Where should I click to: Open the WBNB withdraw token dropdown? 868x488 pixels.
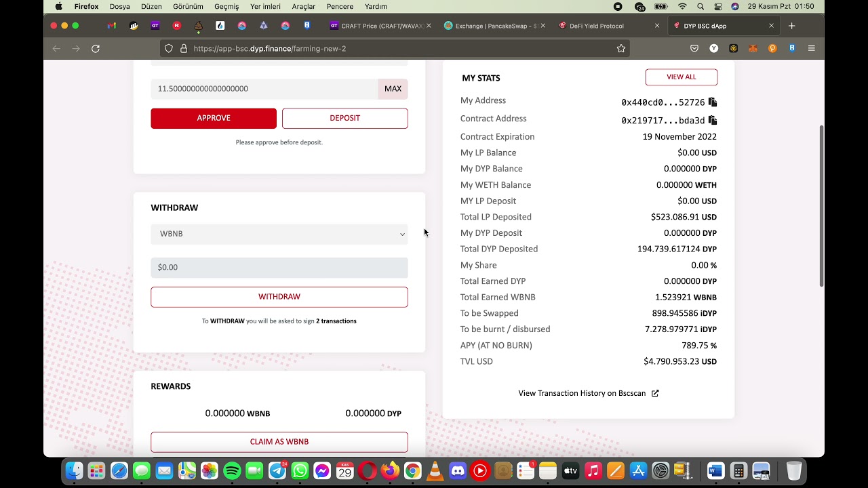tap(279, 234)
